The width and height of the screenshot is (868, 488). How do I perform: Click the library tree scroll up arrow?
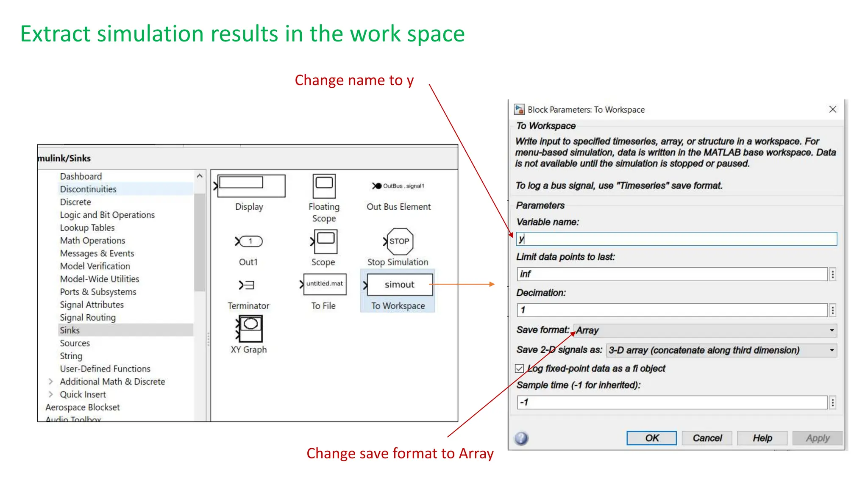coord(200,176)
